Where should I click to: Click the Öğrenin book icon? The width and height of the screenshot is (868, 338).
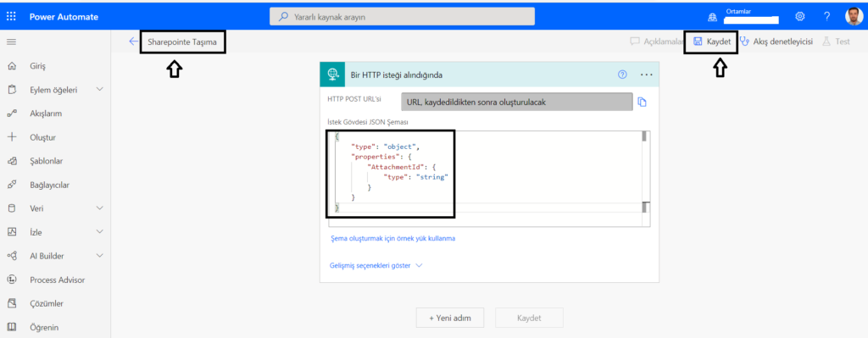11,327
